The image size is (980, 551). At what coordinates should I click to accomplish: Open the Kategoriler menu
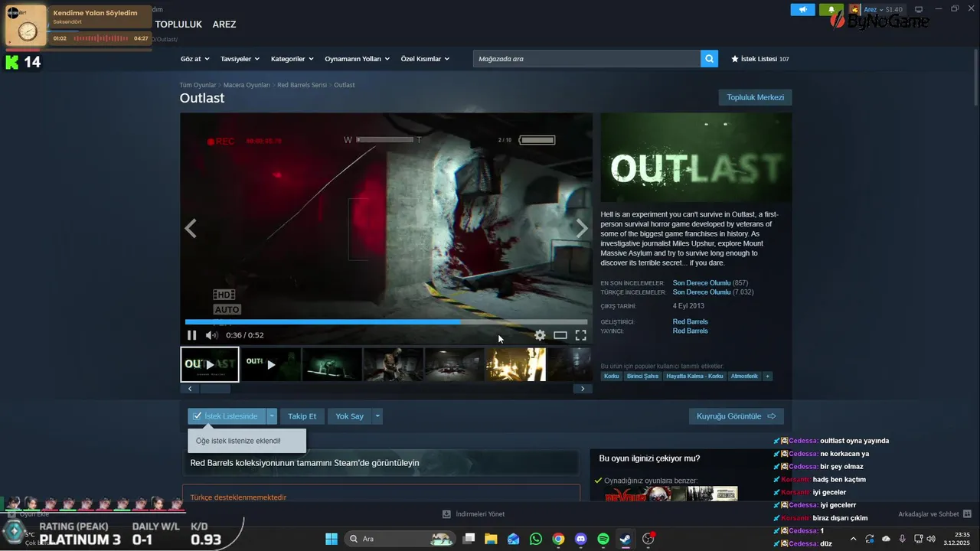pyautogui.click(x=292, y=59)
